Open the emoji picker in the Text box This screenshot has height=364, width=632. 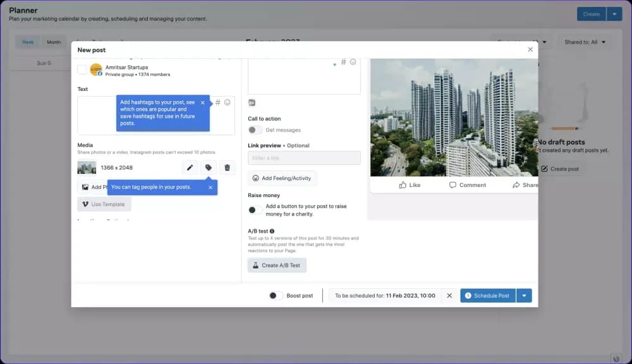(x=228, y=102)
